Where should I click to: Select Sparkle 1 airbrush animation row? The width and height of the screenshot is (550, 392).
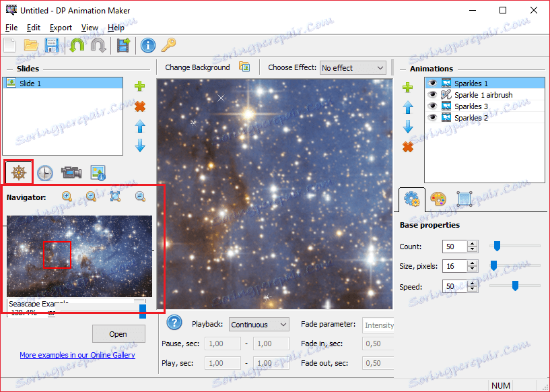[485, 95]
